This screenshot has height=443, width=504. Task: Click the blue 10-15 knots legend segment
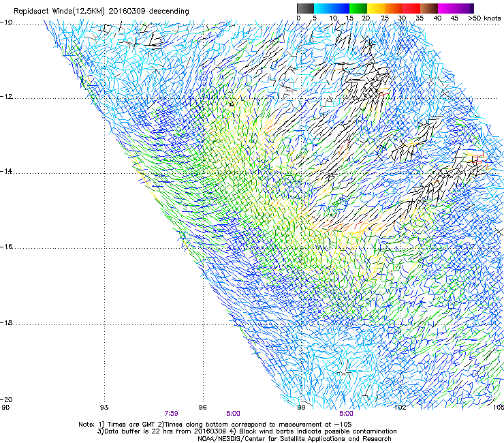tap(341, 8)
